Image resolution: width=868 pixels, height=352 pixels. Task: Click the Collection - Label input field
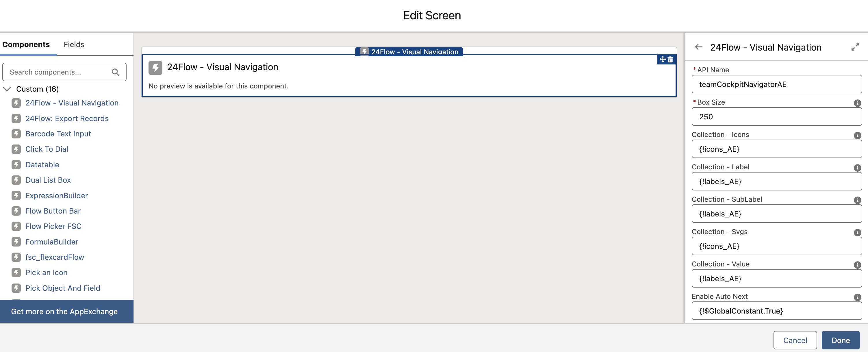tap(776, 181)
